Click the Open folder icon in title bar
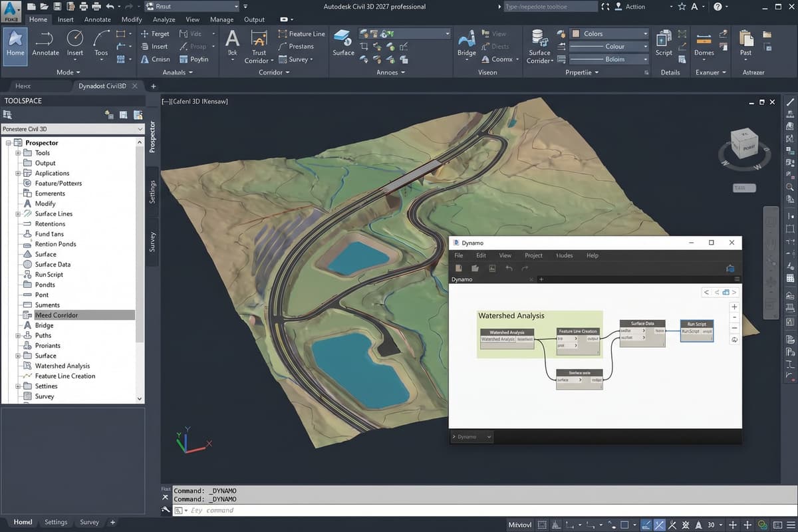Viewport: 798px width, 532px height. 45,6
